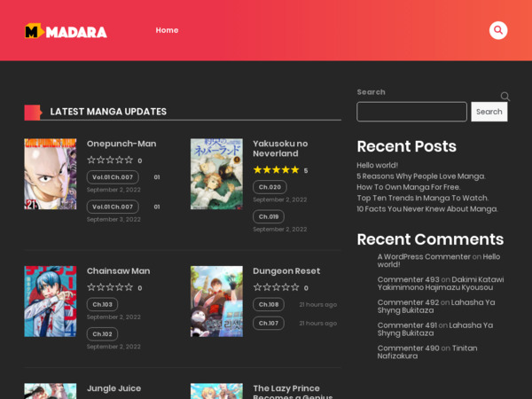The image size is (532, 399).
Task: Open 'Top Ten Trends In Manga To Watch' post
Action: click(x=423, y=198)
